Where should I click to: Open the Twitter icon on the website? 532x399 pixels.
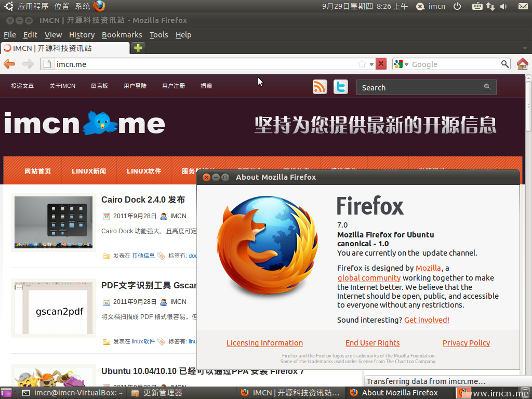coord(341,87)
